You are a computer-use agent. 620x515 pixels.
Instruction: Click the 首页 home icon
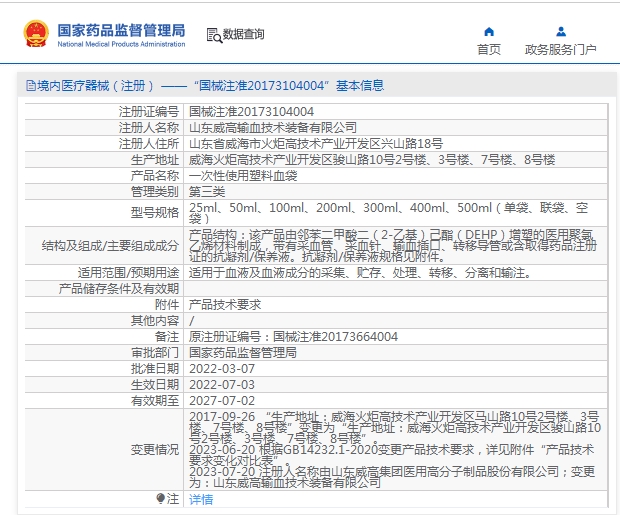click(489, 31)
